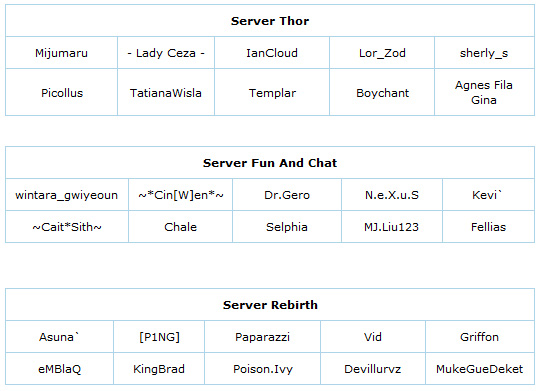Click the Server Rebirth header
Screen dimensions: 539x391
[270, 305]
